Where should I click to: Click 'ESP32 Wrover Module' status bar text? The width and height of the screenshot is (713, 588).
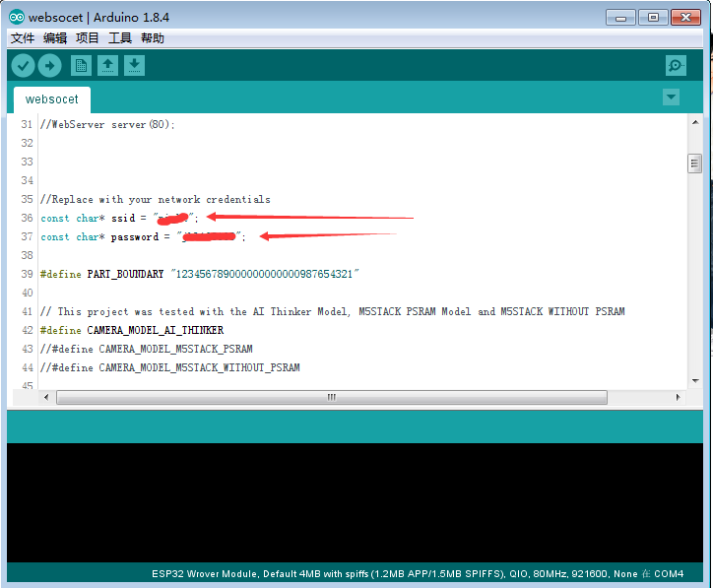[204, 574]
